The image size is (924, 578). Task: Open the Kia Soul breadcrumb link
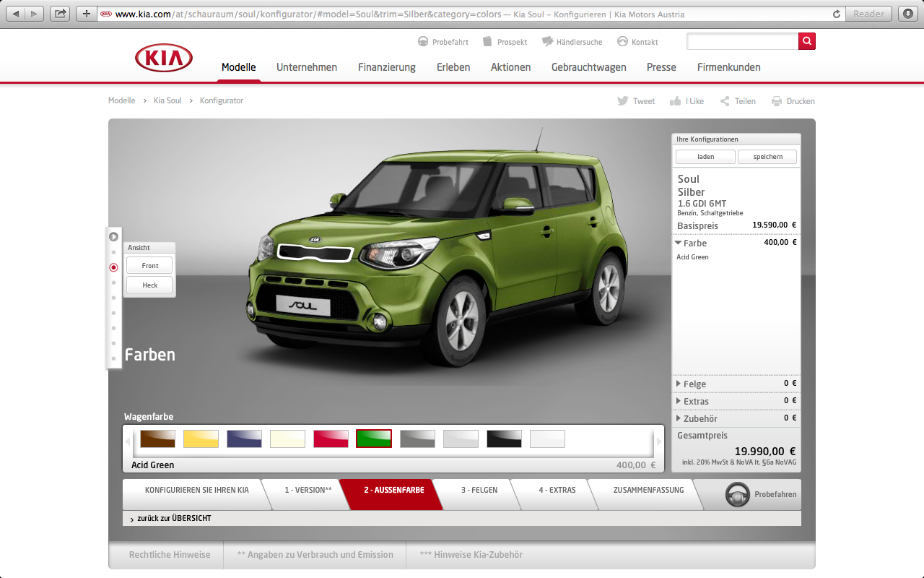[x=167, y=100]
